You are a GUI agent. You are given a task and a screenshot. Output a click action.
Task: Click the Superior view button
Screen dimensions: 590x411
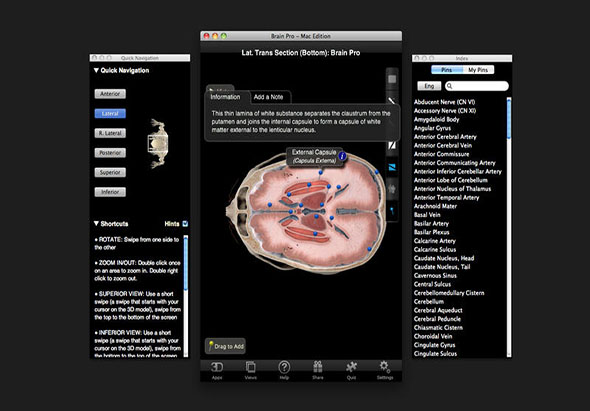[x=110, y=172]
